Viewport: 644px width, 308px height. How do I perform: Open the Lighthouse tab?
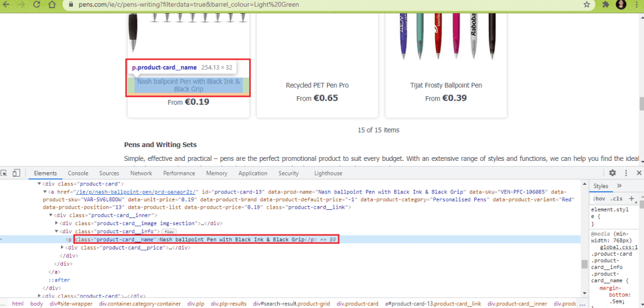point(328,173)
